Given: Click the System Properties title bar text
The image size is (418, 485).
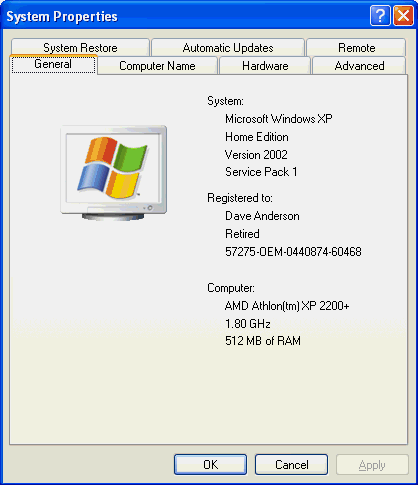Looking at the screenshot, I should pos(62,16).
